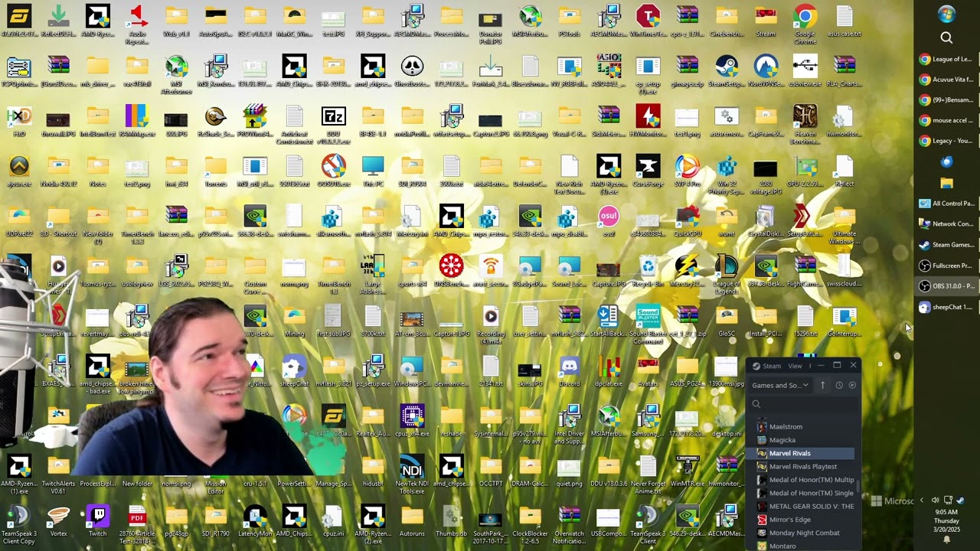
Task: Toggle ready-to-play filter in Steam
Action: click(852, 385)
